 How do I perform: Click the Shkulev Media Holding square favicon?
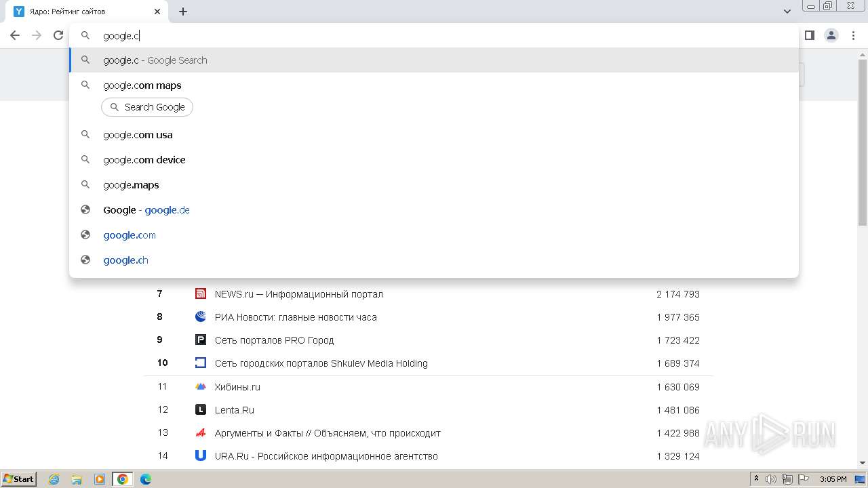pyautogui.click(x=201, y=363)
